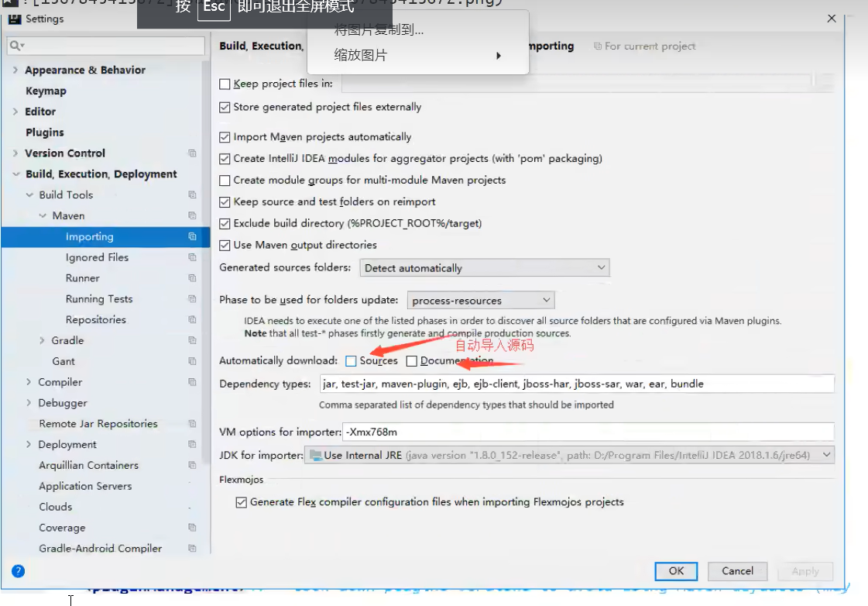Click the project-level icon beside Gradle

pyautogui.click(x=192, y=340)
